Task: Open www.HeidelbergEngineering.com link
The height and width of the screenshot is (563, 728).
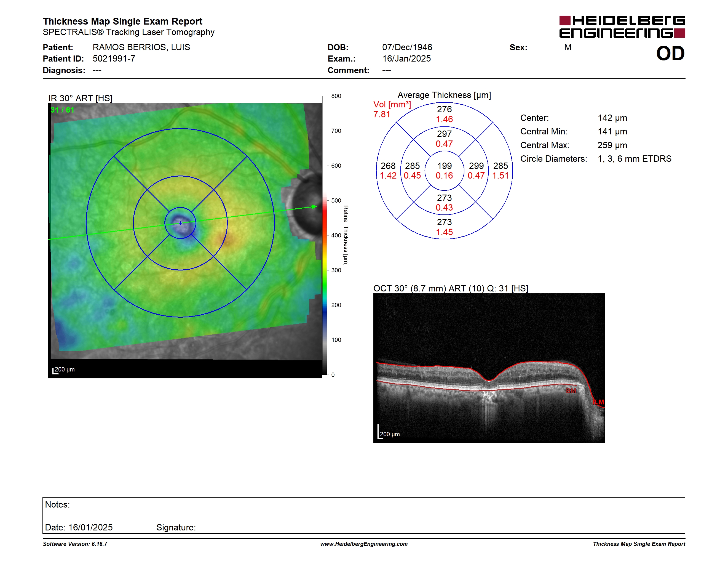Action: pyautogui.click(x=364, y=544)
